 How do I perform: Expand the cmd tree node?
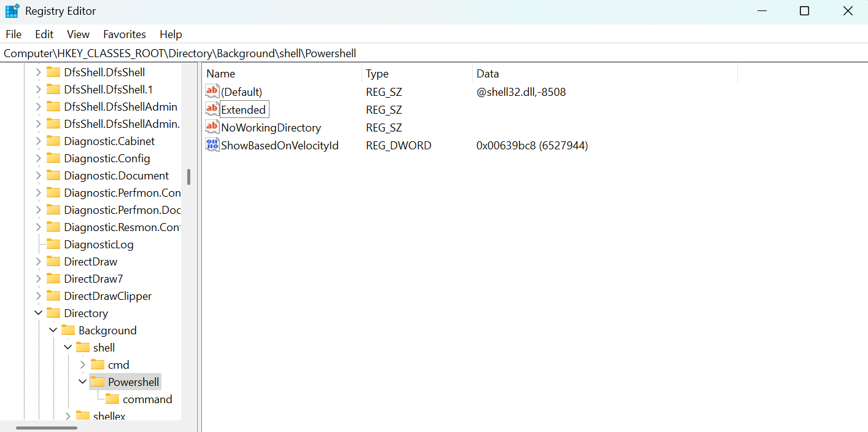point(83,364)
